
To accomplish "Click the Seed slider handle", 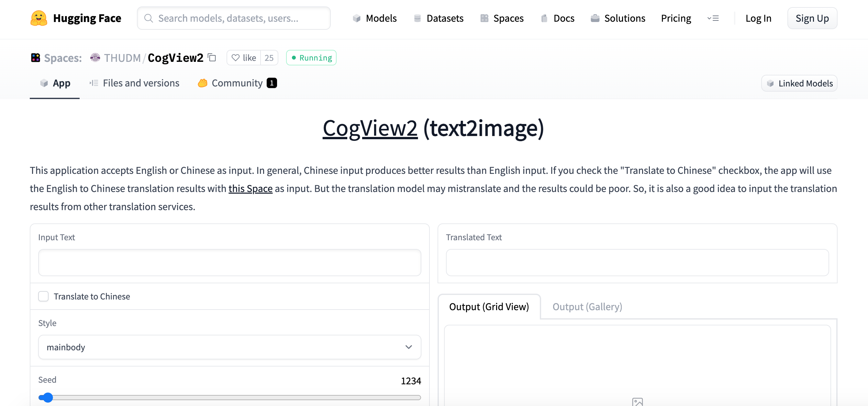I will pos(48,397).
